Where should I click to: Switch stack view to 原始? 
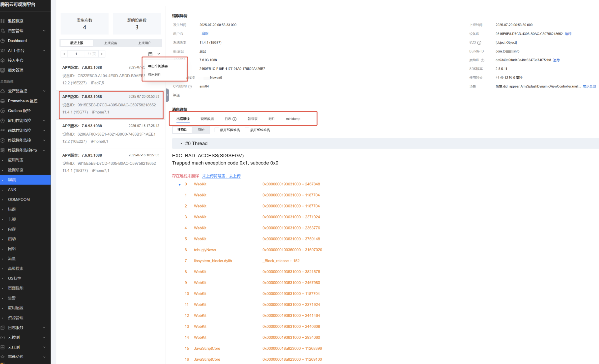pyautogui.click(x=201, y=130)
